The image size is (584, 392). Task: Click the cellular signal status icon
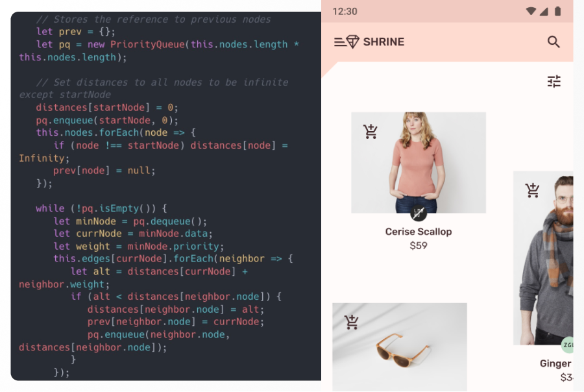pyautogui.click(x=543, y=12)
